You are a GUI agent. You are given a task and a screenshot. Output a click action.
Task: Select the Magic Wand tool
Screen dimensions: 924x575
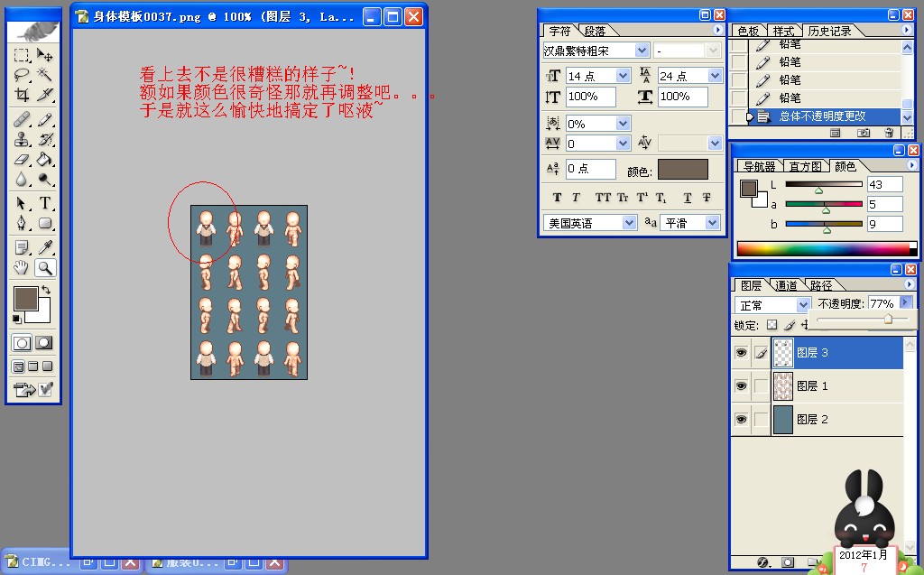44,75
